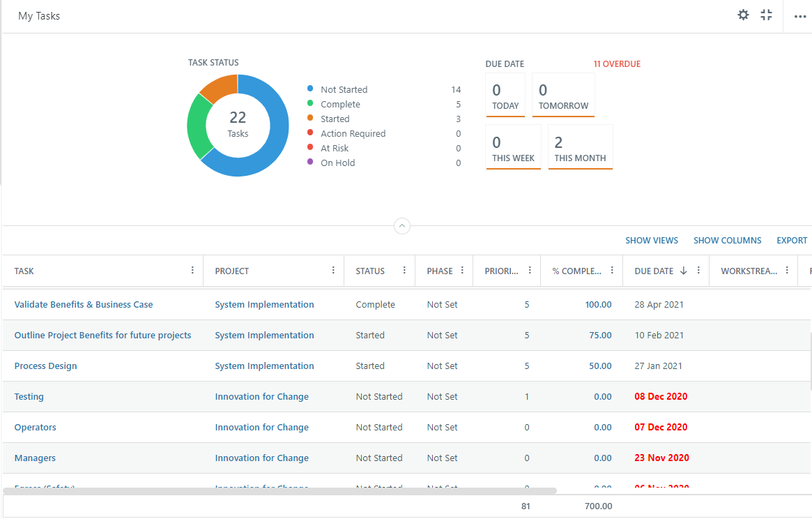812x519 pixels.
Task: Open Innovation for Change project in Testing row
Action: click(x=261, y=397)
